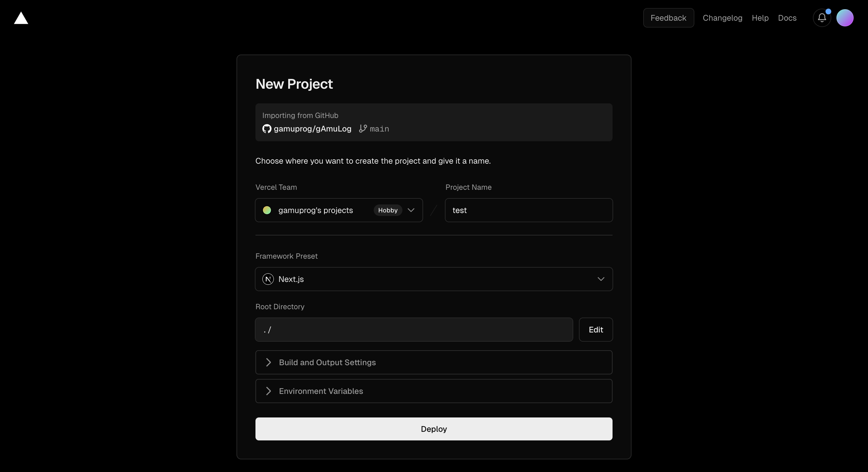
Task: Open the Help link
Action: point(760,18)
